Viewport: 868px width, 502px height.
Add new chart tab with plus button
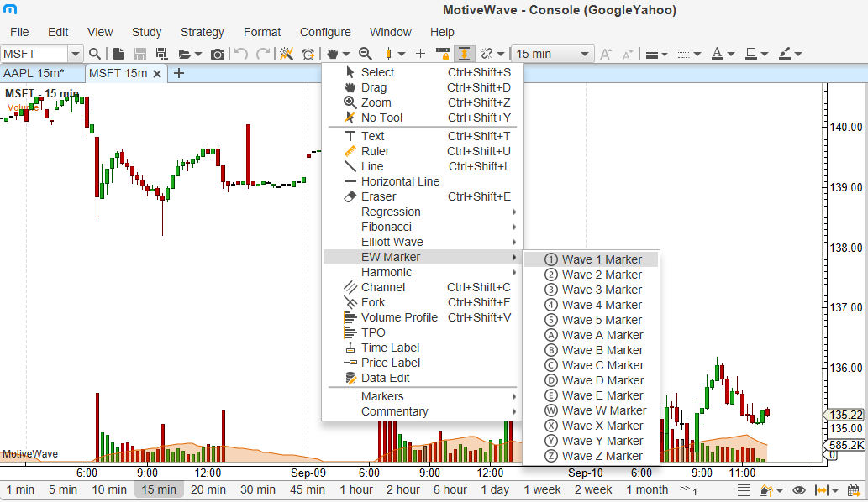[x=178, y=73]
